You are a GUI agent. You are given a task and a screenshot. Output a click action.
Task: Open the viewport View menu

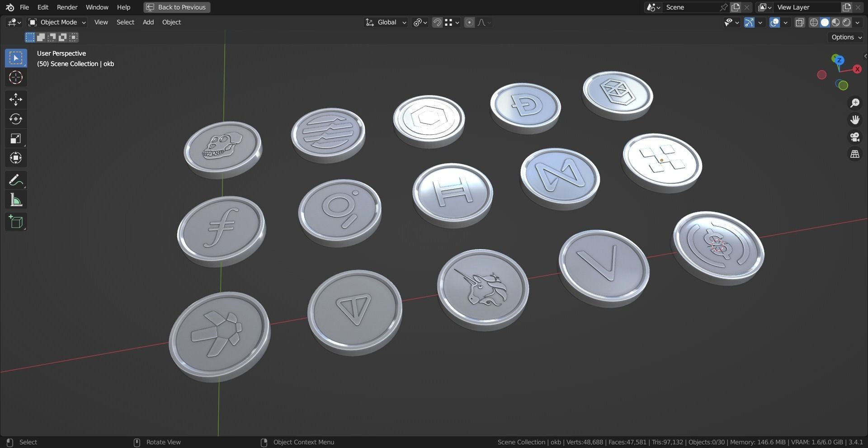[101, 22]
